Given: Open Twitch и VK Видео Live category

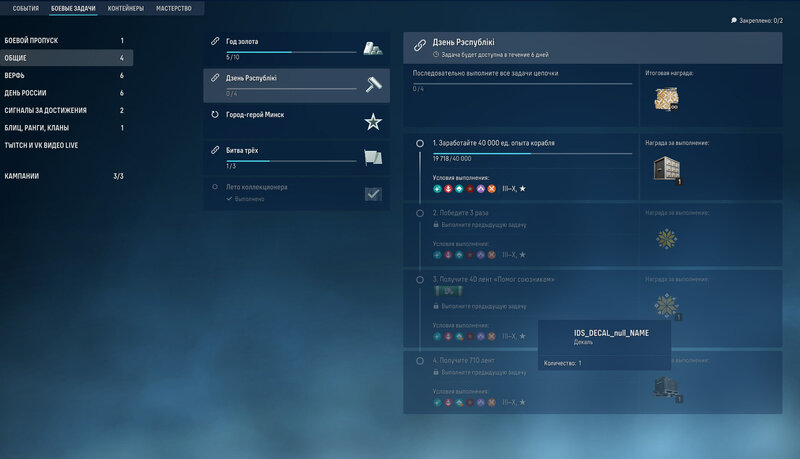Looking at the screenshot, I should tap(66, 145).
